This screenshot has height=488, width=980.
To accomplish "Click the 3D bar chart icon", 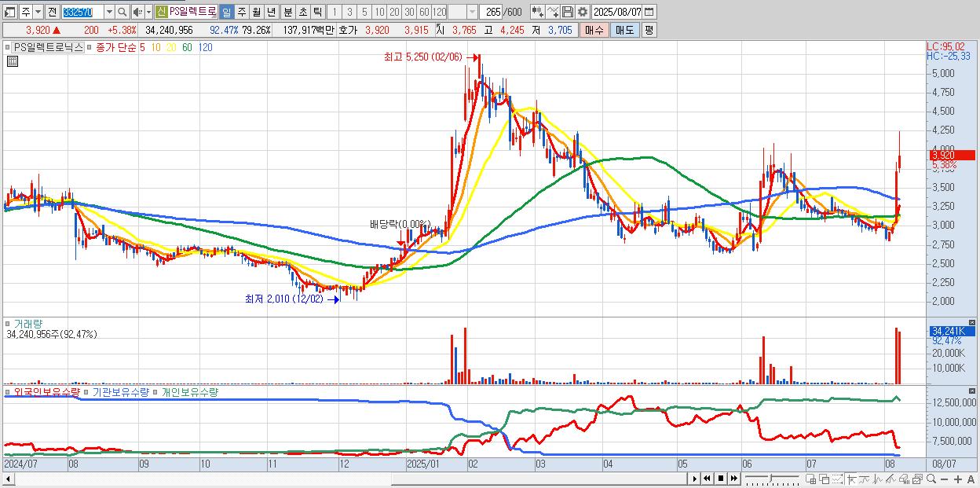I will click(905, 479).
